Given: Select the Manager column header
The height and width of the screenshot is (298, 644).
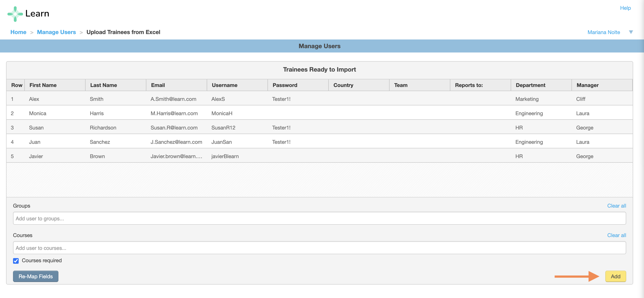Looking at the screenshot, I should [x=602, y=85].
